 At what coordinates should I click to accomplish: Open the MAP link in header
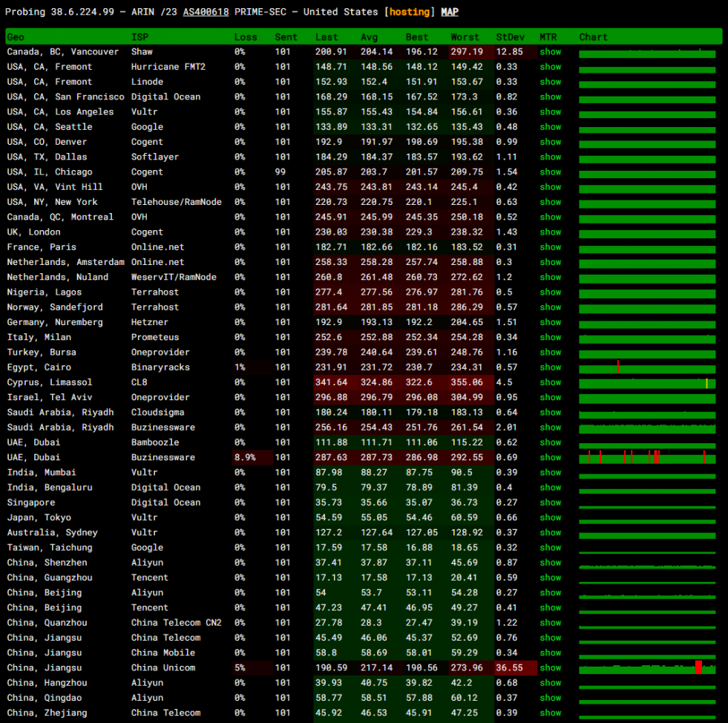pyautogui.click(x=450, y=12)
